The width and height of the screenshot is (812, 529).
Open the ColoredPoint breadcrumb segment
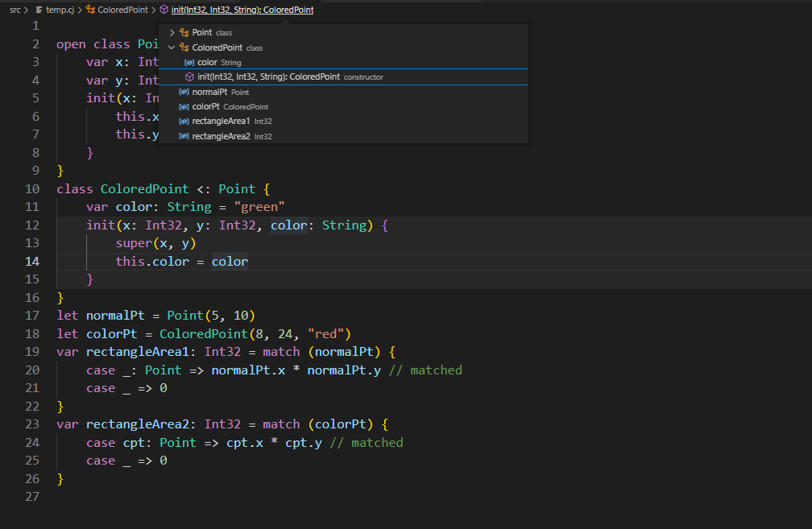[122, 10]
